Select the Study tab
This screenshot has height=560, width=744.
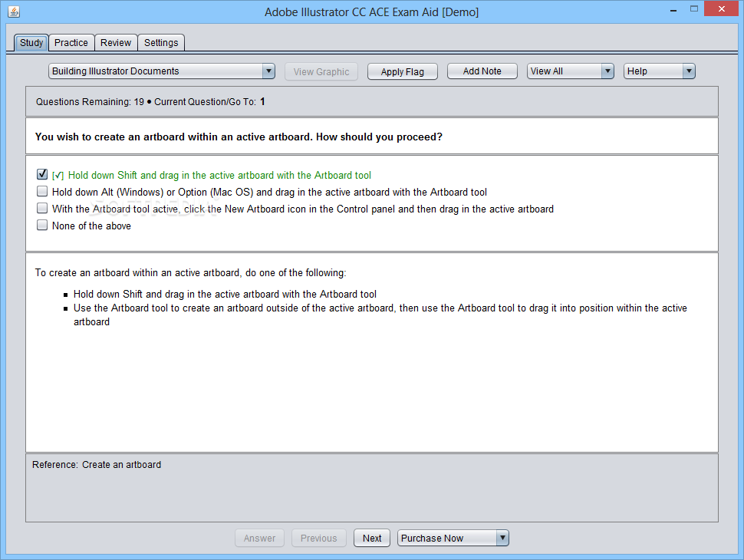pyautogui.click(x=31, y=43)
